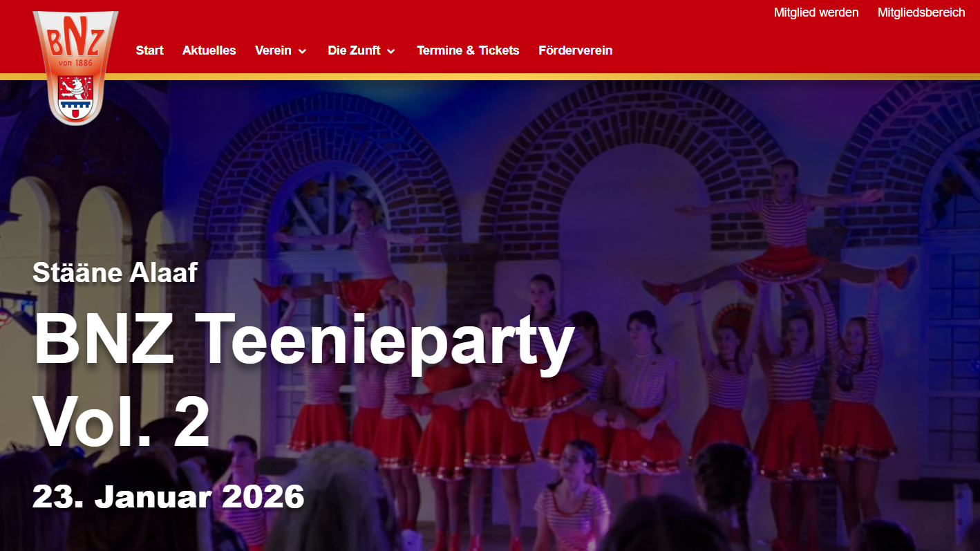Open the Mitgliedsbereich login area
Screen dimensions: 980x551
[x=921, y=12]
